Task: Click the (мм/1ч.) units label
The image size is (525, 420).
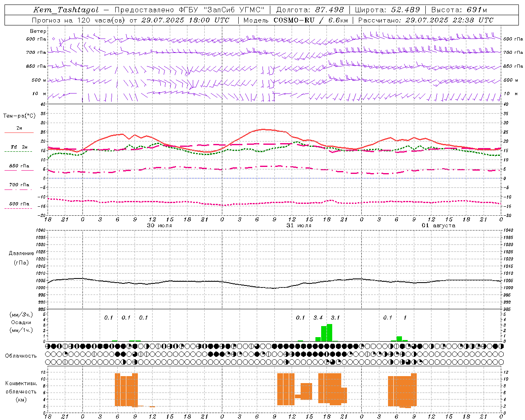Action: [22, 330]
